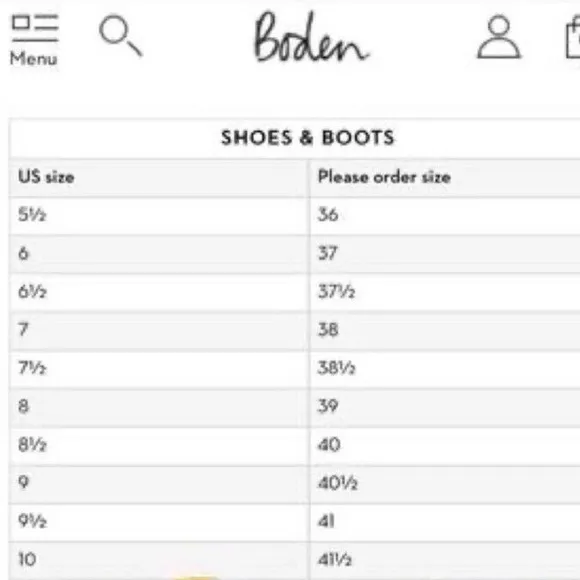Click the Boden logo
Screen dimensions: 580x580
point(311,37)
